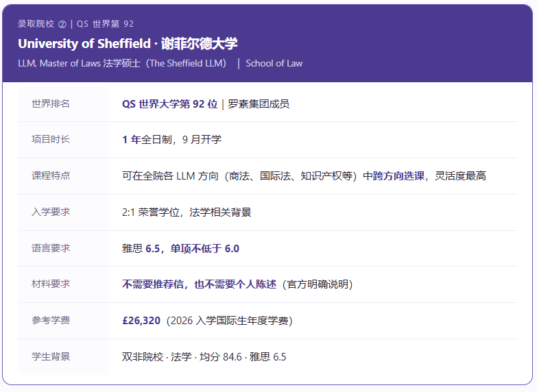Image resolution: width=537 pixels, height=392 pixels.
Task: Click '可在全院各 LLM 方向' course description
Action: coord(170,175)
